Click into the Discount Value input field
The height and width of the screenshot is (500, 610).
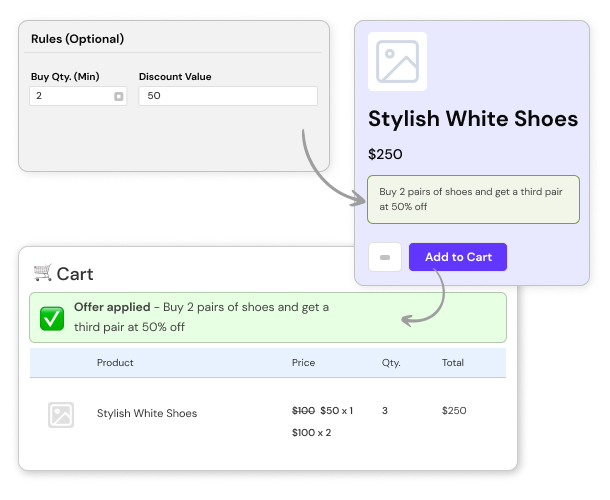tap(228, 96)
